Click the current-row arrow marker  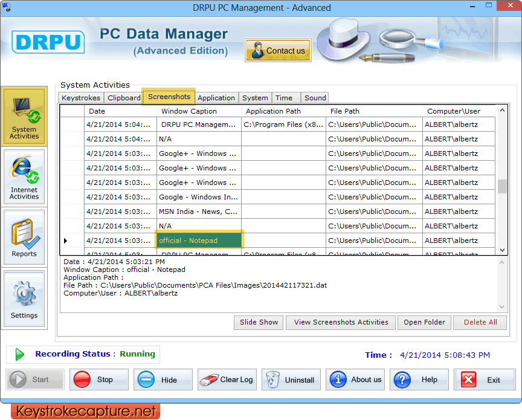(x=66, y=241)
